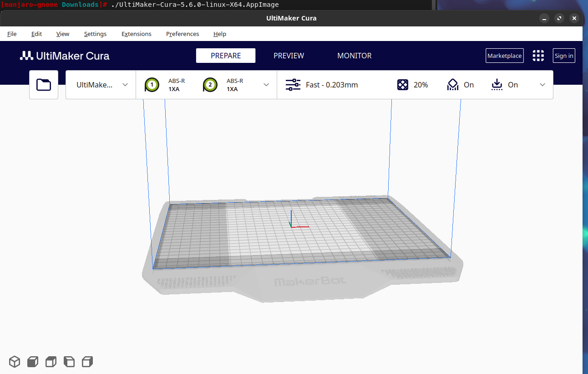Screen dimensions: 588x374
Task: Expand the print settings panel chevron
Action: [542, 85]
